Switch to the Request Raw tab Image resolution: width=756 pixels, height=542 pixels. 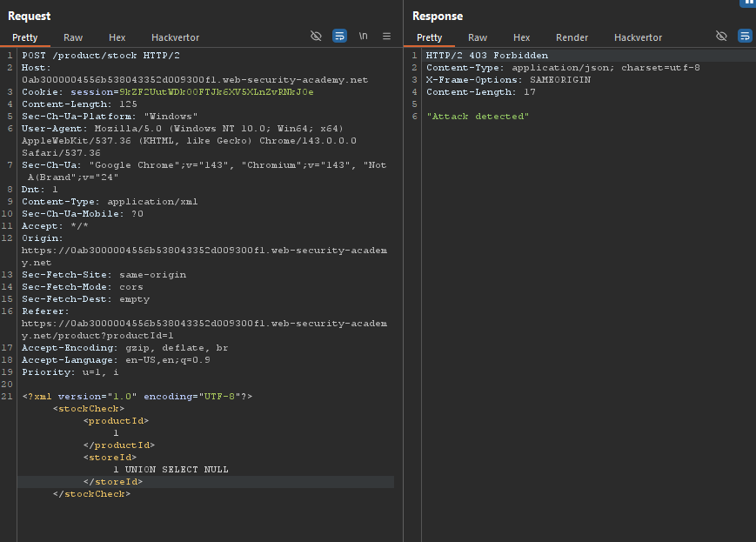point(73,37)
